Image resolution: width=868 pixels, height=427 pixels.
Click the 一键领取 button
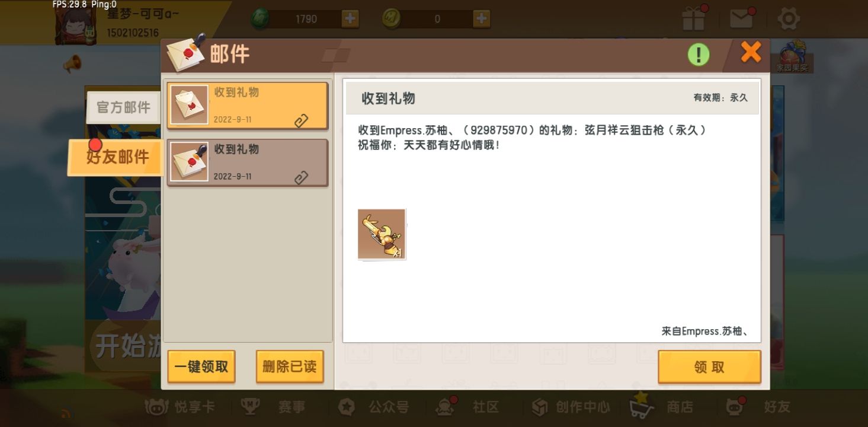coord(201,367)
